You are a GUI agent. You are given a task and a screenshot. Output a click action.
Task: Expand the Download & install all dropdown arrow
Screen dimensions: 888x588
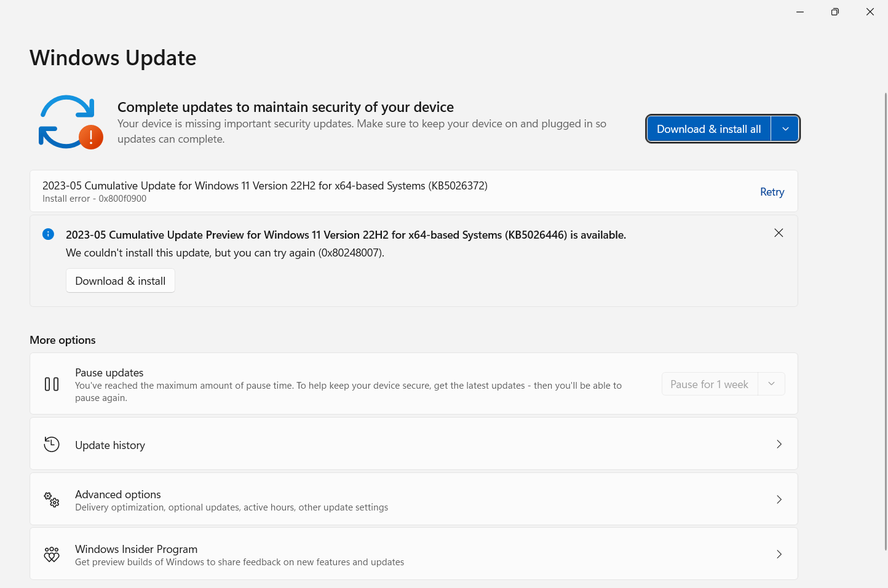(x=785, y=129)
